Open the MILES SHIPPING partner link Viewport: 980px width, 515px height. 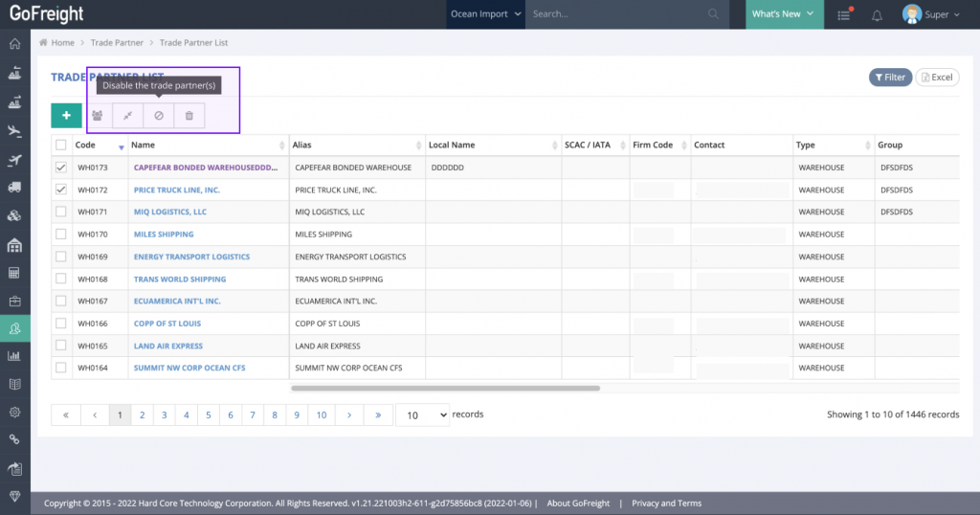164,235
